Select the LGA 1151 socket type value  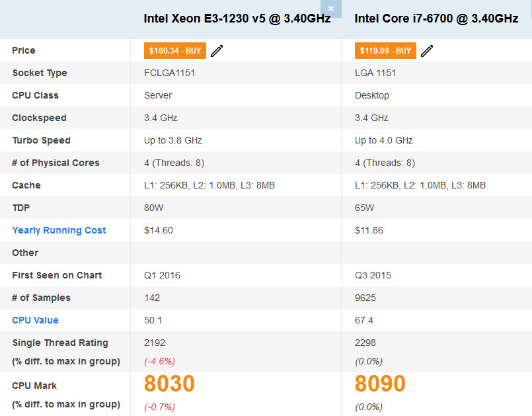click(x=375, y=73)
